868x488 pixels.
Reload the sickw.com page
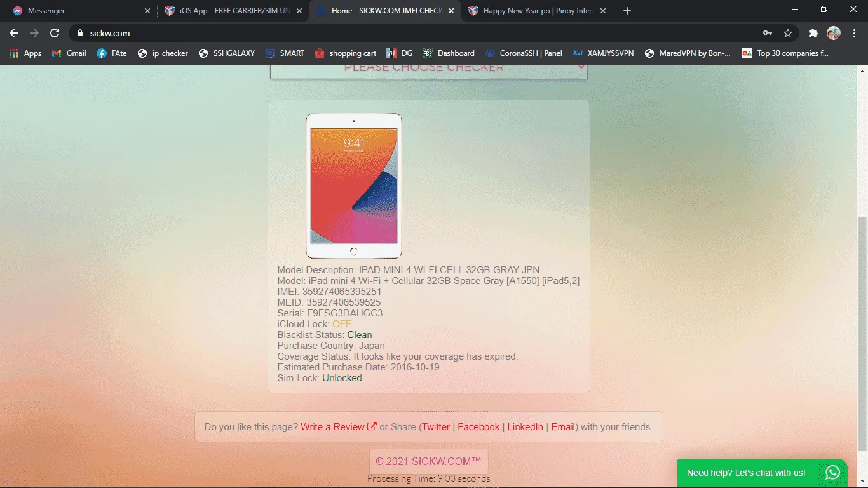(x=55, y=33)
